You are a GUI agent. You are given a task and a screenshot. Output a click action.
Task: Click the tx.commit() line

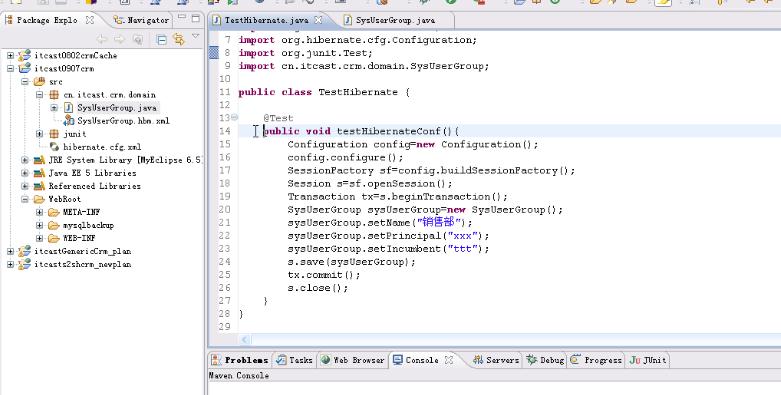pos(324,274)
